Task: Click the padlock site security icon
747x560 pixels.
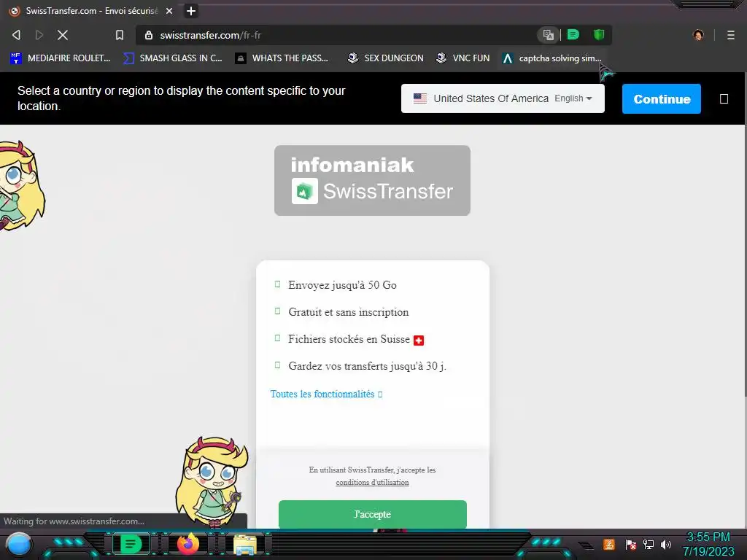Action: [149, 35]
